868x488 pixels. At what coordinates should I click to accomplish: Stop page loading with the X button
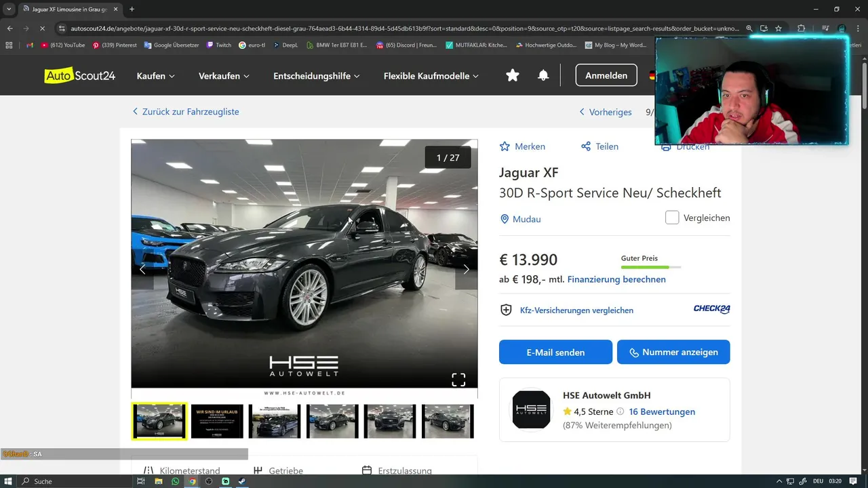coord(42,28)
